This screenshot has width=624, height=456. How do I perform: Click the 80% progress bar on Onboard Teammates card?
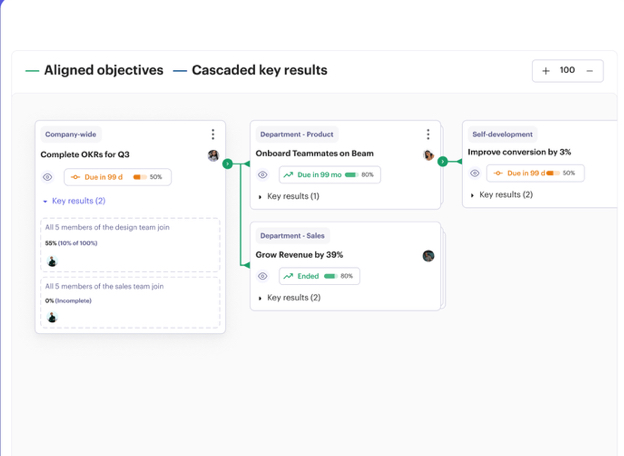351,175
